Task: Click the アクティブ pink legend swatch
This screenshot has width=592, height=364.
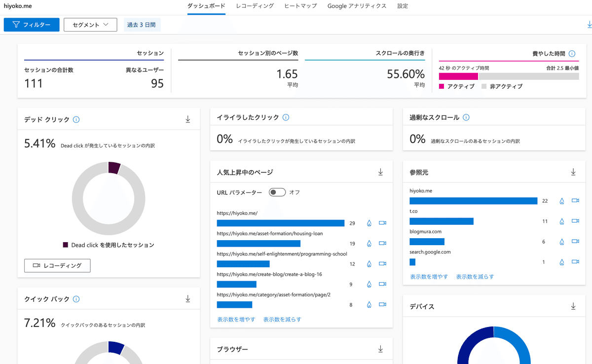Action: (x=442, y=86)
